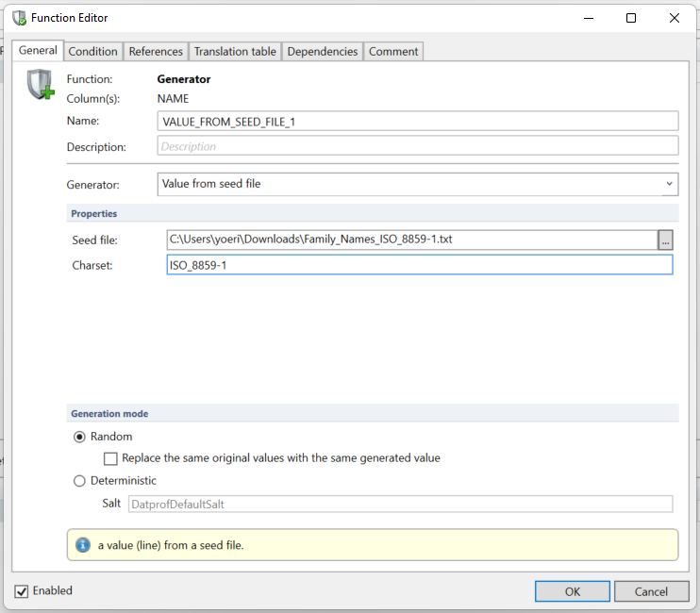700x613 pixels.
Task: Maximize the Function Editor window
Action: click(631, 18)
